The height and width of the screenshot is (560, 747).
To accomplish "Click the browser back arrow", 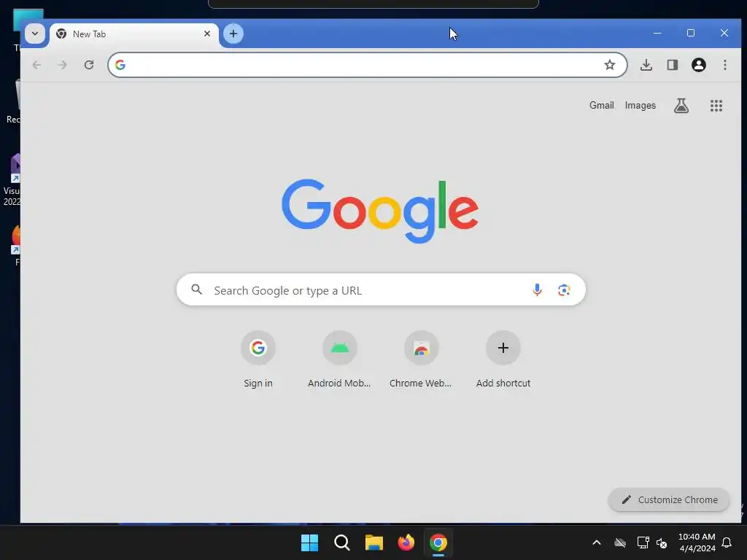I will coord(36,65).
